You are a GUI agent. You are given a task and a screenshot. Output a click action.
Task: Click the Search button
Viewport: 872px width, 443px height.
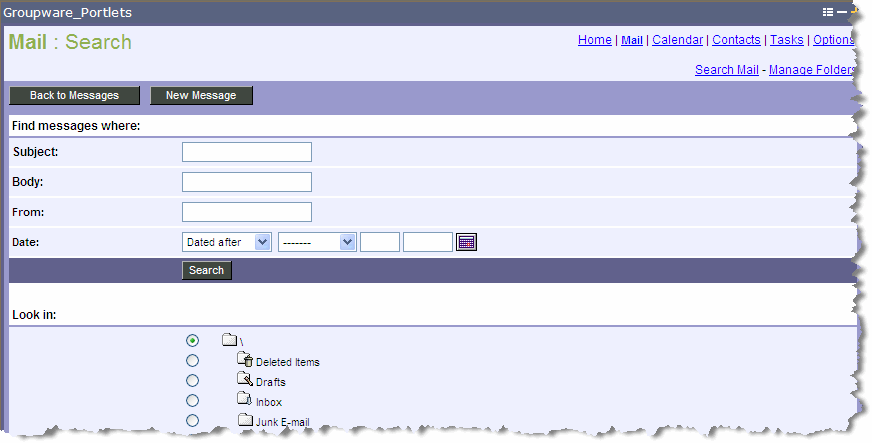pyautogui.click(x=206, y=270)
